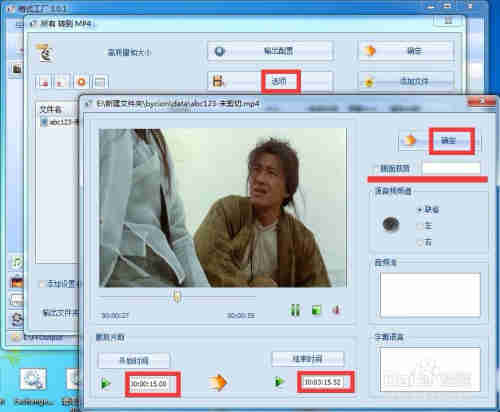Click 确定 button in the MP4 window
Viewport: 500px width, 412px height.
click(407, 51)
